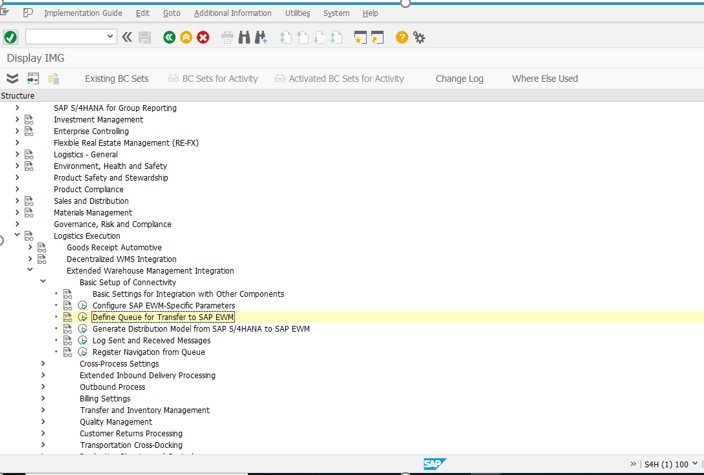Open the Implementation Guide menu
The width and height of the screenshot is (704, 475).
pyautogui.click(x=83, y=13)
